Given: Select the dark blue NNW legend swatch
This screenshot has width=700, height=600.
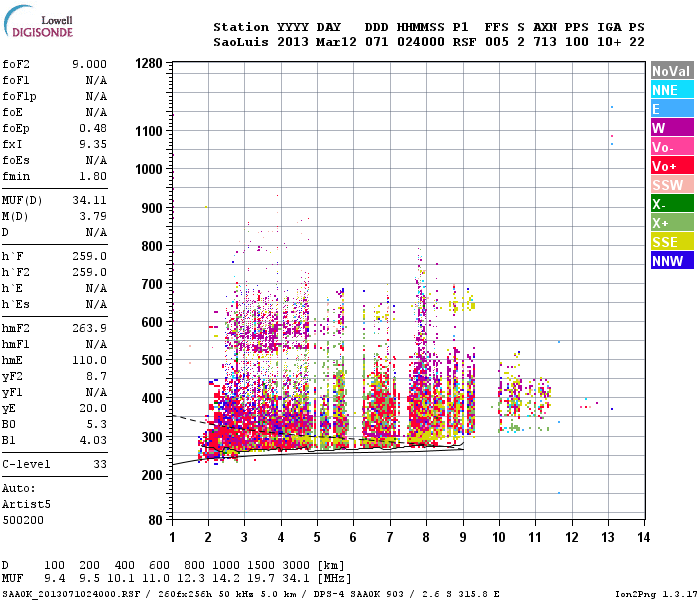Looking at the screenshot, I should 672,261.
